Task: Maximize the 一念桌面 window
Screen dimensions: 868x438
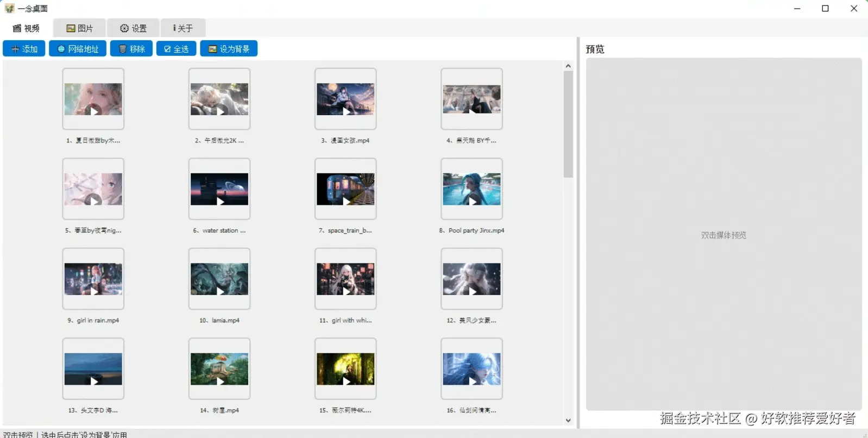Action: [825, 8]
